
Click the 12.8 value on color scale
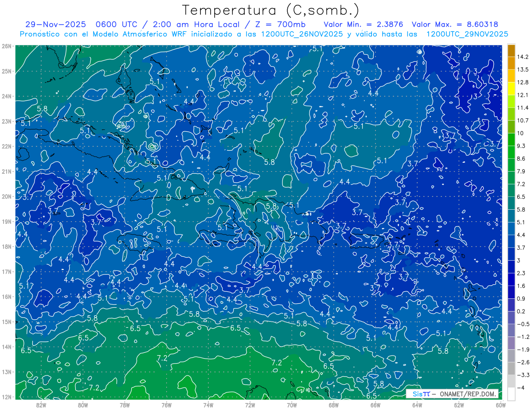click(522, 82)
